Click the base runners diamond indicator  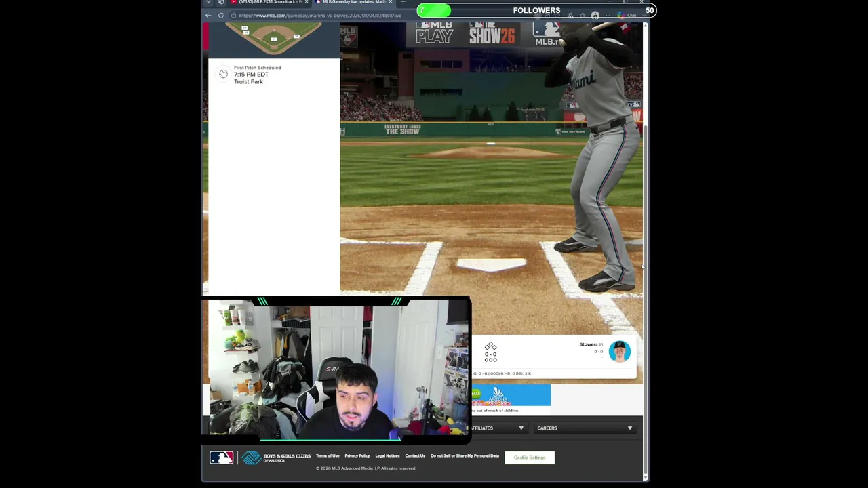click(490, 346)
